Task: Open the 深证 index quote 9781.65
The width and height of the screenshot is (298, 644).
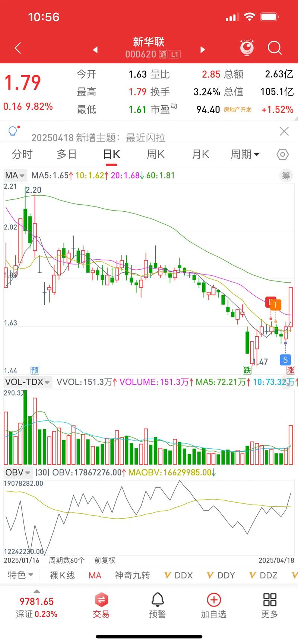Action: 37,607
